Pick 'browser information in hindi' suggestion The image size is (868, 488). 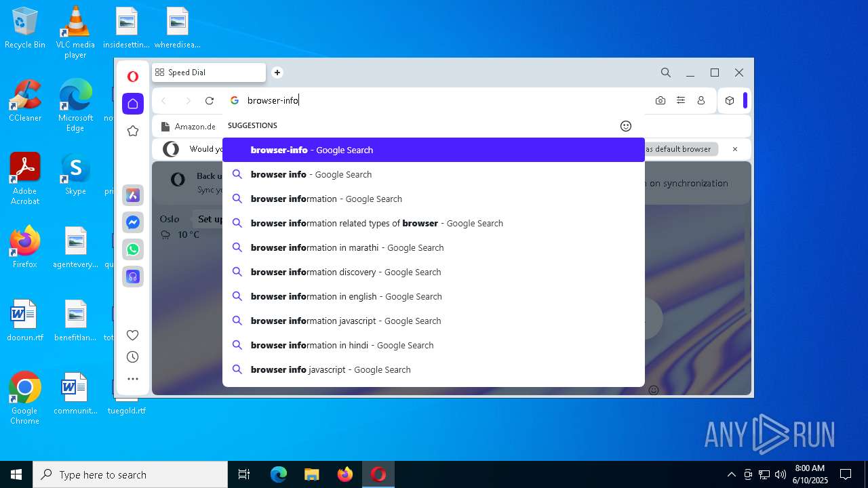433,345
